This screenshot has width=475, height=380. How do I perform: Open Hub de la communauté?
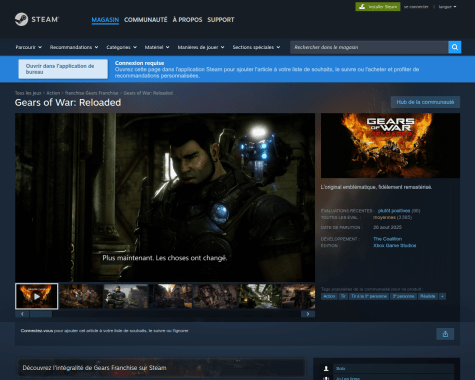click(x=425, y=102)
